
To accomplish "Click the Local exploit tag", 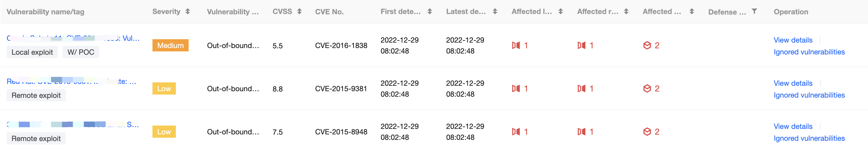I will tap(32, 52).
